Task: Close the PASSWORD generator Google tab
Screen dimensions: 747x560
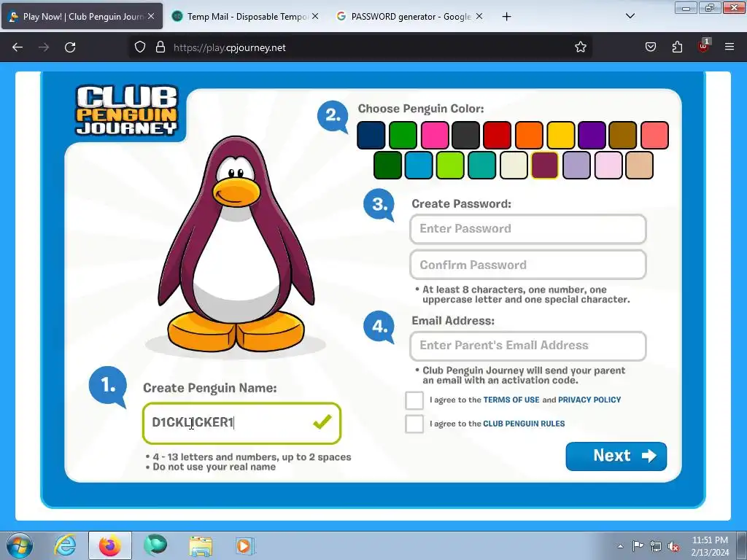Action: point(479,16)
